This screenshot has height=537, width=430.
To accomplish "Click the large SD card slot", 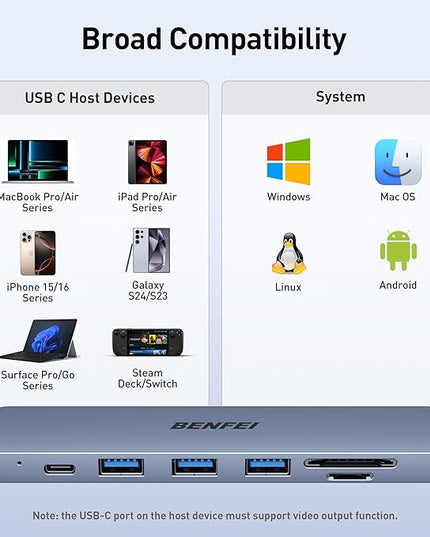I will 351,463.
